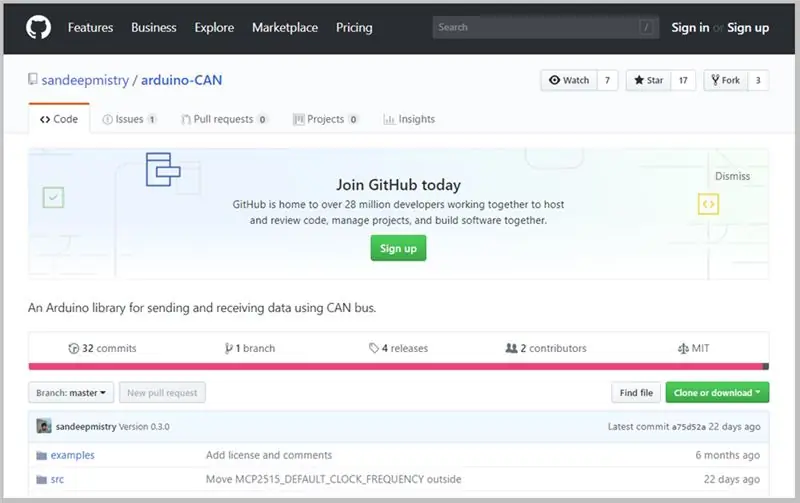This screenshot has width=800, height=503.
Task: Open the Features menu item
Action: click(90, 28)
